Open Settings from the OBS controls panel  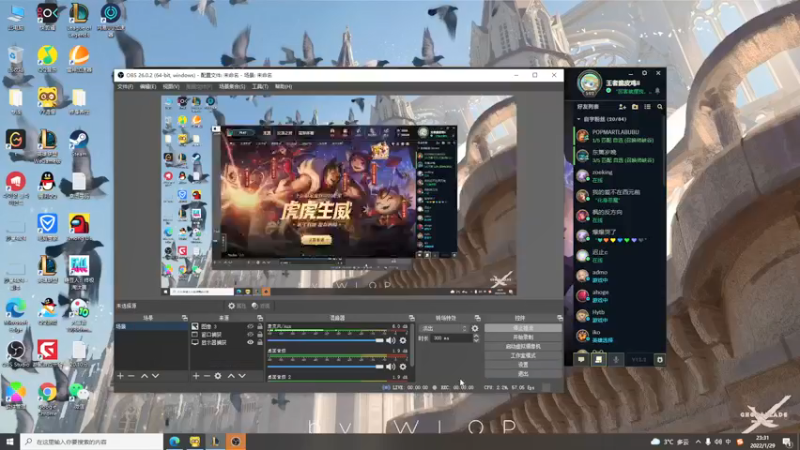(523, 365)
